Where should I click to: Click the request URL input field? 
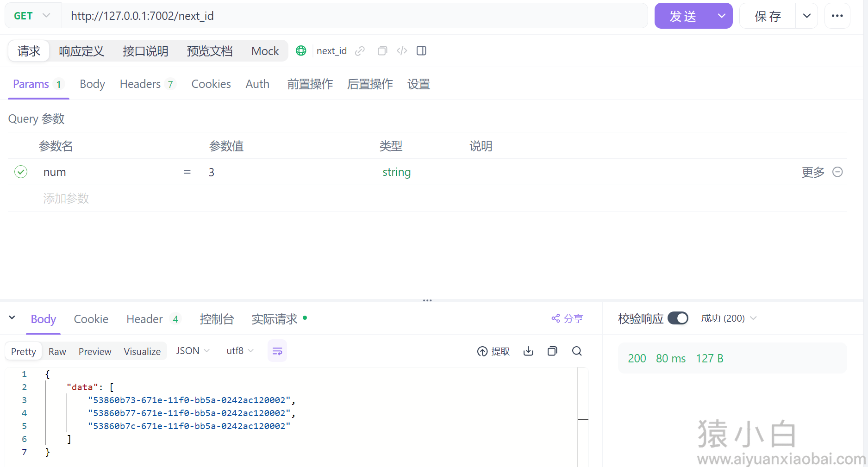point(354,16)
